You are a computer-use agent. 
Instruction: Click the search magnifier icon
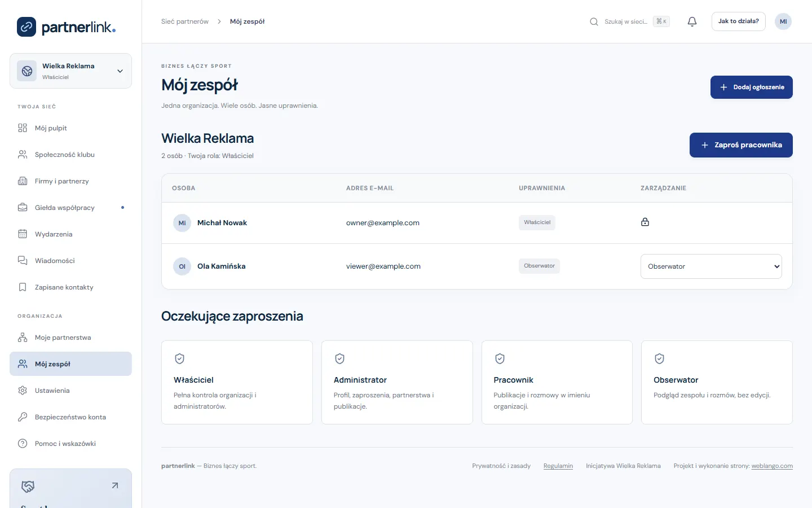click(594, 21)
